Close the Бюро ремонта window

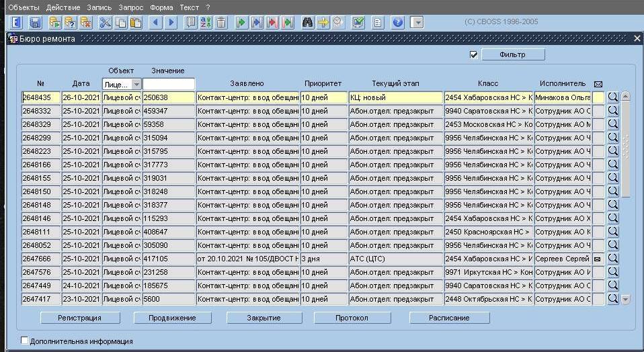coord(637,38)
